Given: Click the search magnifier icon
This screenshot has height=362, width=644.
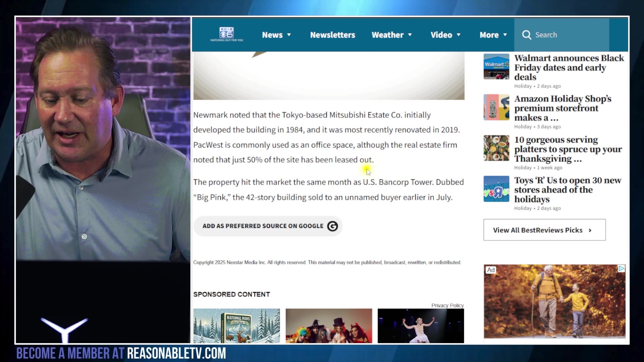Looking at the screenshot, I should [x=527, y=35].
